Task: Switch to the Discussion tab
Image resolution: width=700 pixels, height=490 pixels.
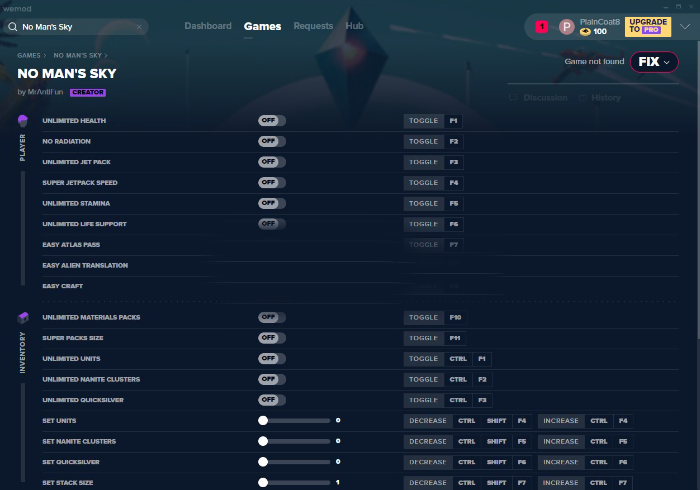Action: click(x=545, y=98)
